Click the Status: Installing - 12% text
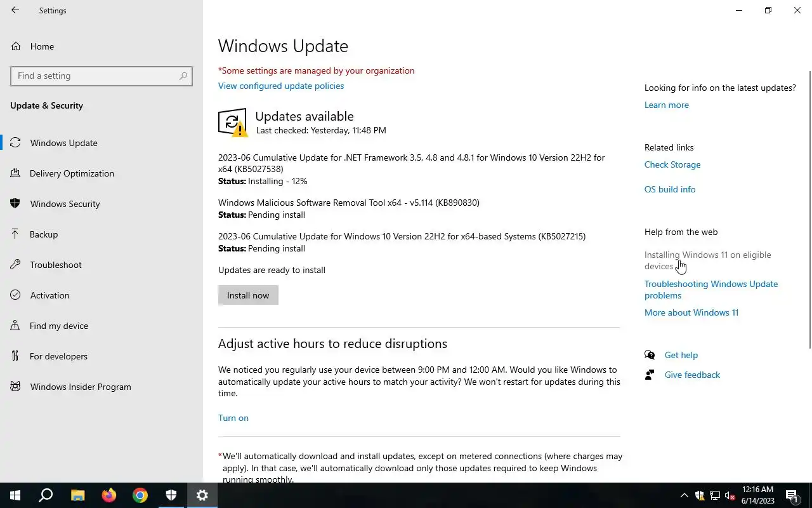The width and height of the screenshot is (812, 508). (263, 181)
